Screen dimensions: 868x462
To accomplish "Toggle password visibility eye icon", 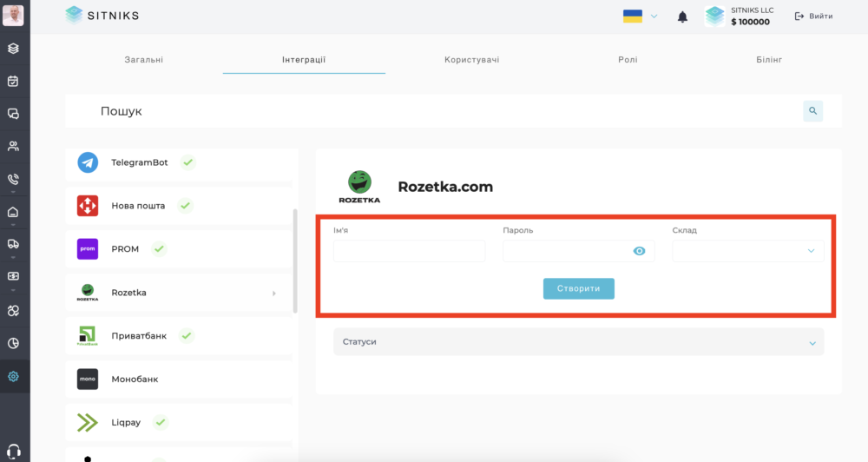I will click(639, 251).
